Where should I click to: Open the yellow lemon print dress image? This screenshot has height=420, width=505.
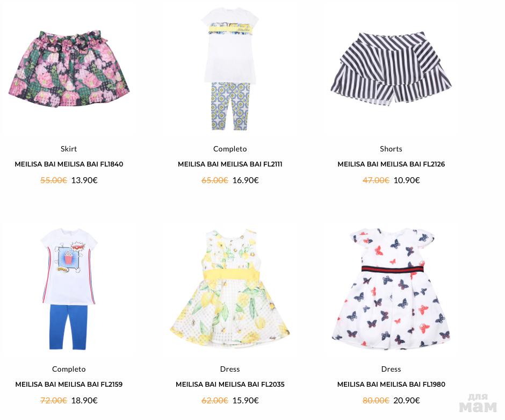coord(230,288)
